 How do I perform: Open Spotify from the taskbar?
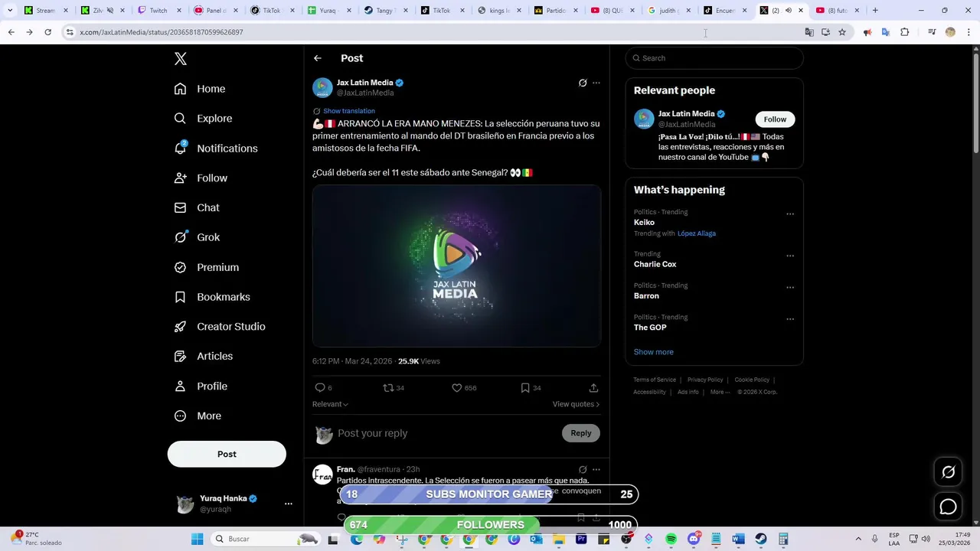click(x=671, y=539)
